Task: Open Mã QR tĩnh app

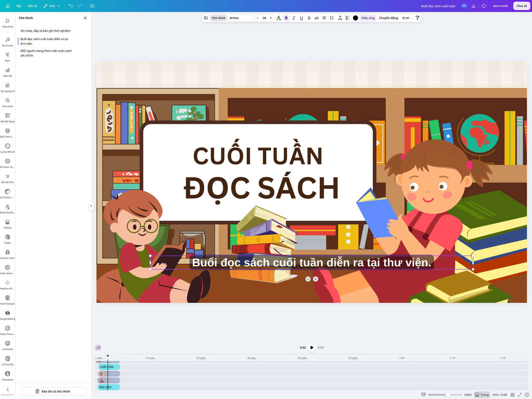Action: click(8, 178)
